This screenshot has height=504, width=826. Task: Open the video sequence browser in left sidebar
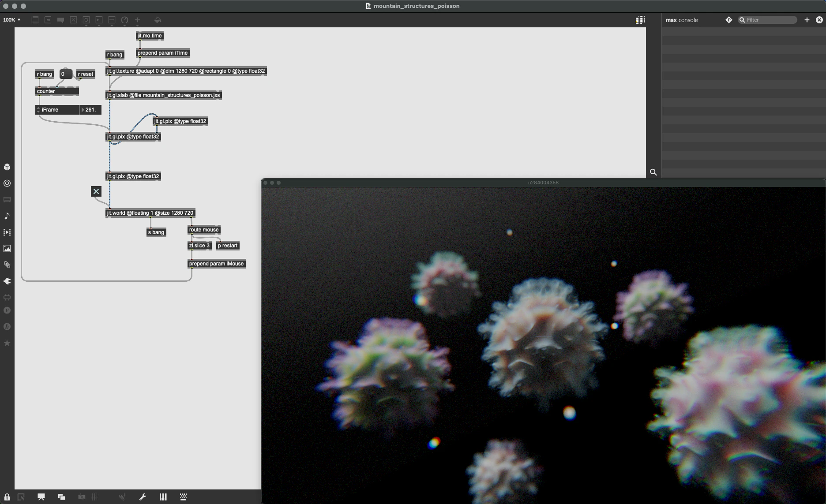(x=7, y=232)
